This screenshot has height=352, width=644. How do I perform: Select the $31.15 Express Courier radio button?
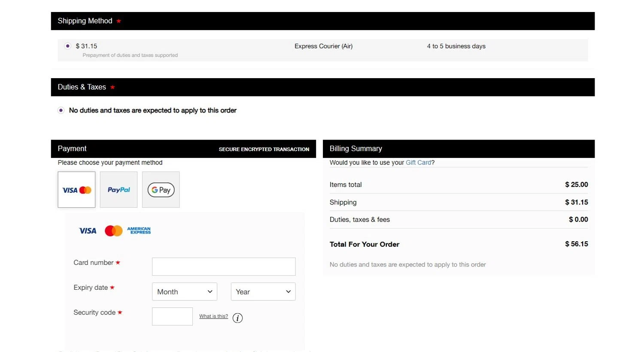tap(67, 46)
